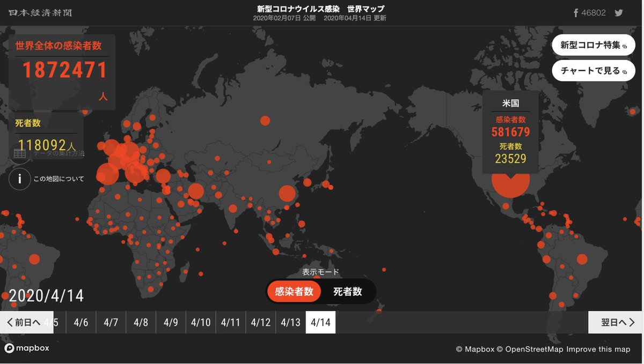Select date 4/6 on timeline
This screenshot has height=364, width=644.
(x=81, y=322)
